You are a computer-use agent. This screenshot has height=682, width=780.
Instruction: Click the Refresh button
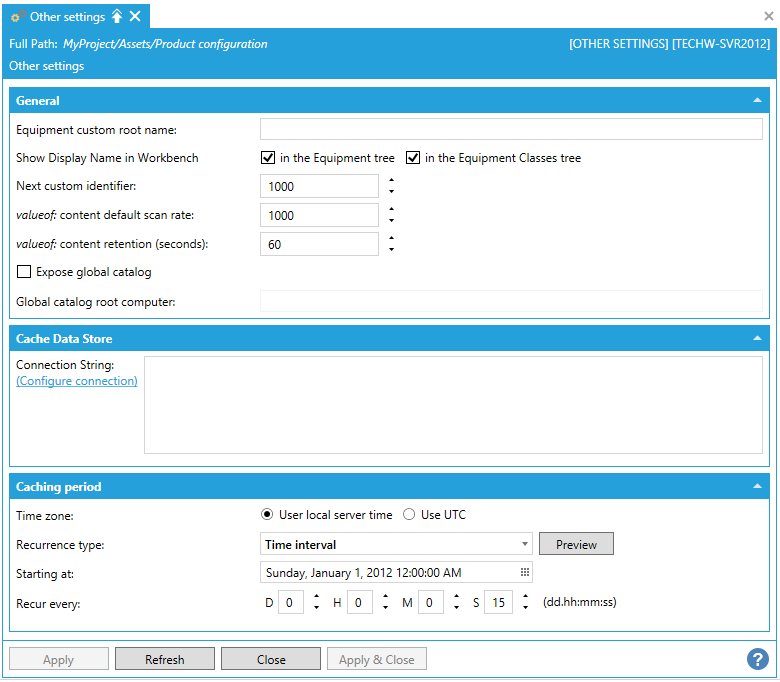[x=164, y=660]
